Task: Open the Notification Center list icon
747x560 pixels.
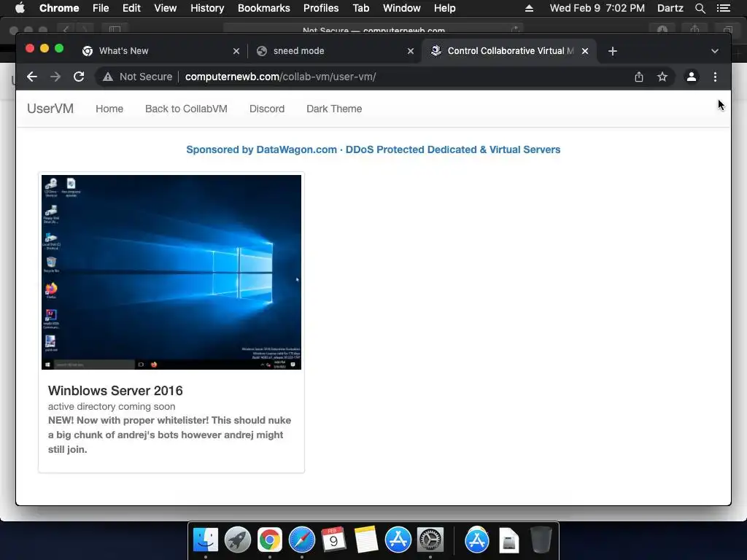Action: [x=723, y=8]
